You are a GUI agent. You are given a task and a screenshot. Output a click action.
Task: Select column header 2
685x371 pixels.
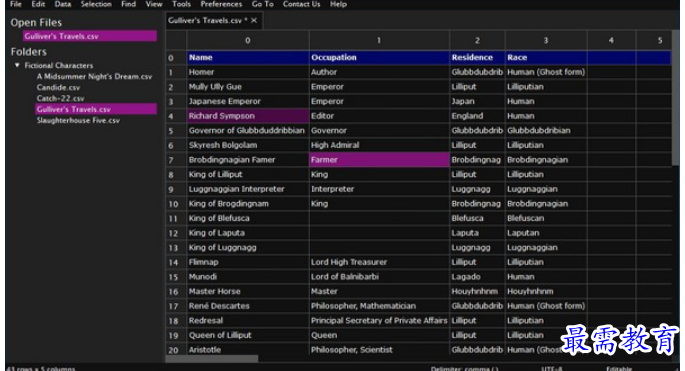[477, 40]
